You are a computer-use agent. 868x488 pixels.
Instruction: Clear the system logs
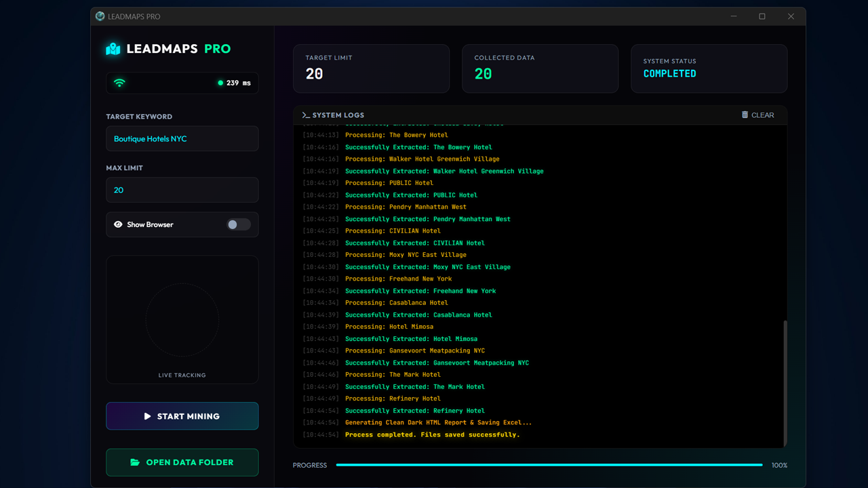757,115
